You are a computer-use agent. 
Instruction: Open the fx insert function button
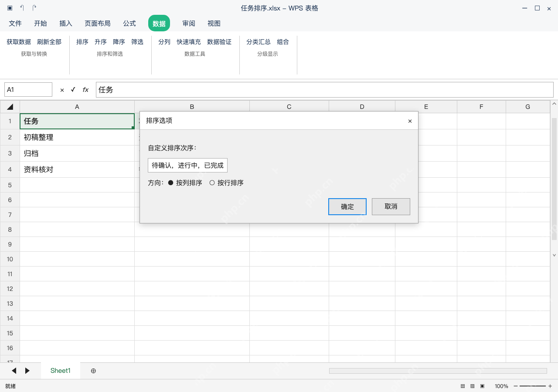click(x=85, y=90)
